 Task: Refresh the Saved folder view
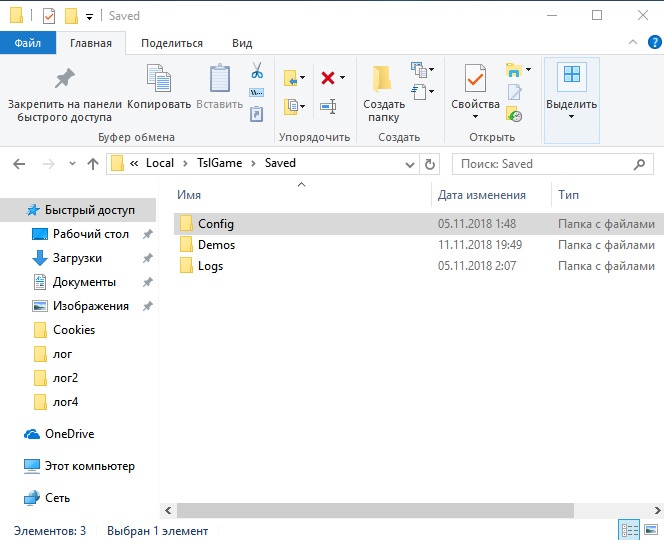pyautogui.click(x=429, y=164)
